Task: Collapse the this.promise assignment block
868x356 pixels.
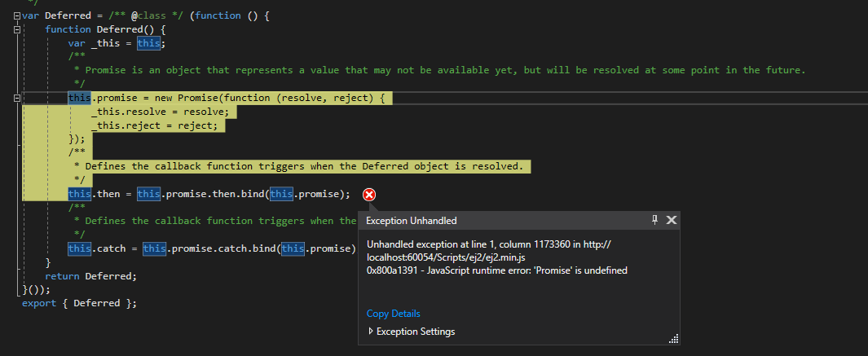Action: (x=16, y=98)
